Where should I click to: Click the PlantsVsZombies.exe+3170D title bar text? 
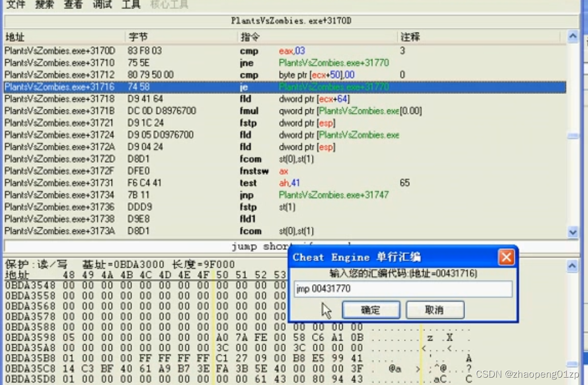pyautogui.click(x=291, y=21)
